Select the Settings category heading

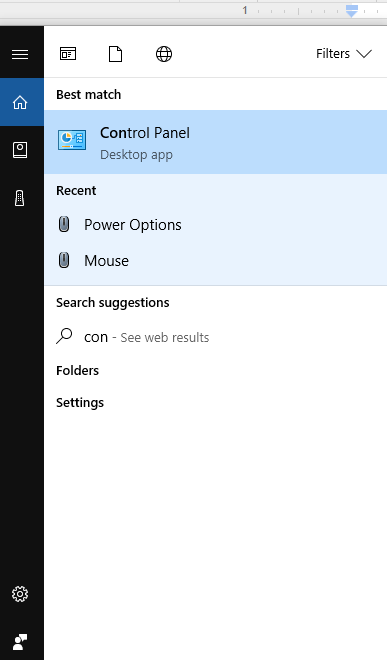click(x=80, y=403)
